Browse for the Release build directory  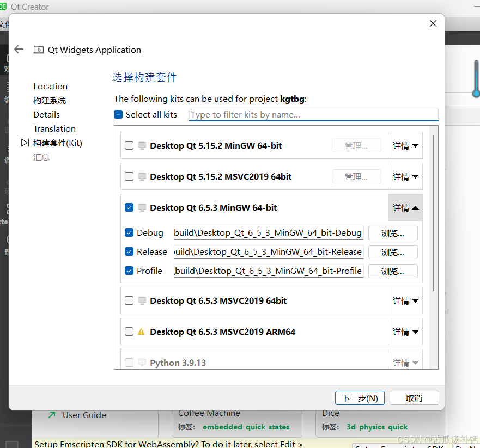[393, 252]
